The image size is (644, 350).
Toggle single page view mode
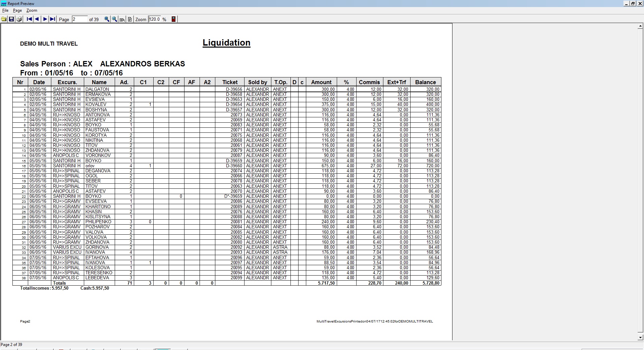(129, 19)
